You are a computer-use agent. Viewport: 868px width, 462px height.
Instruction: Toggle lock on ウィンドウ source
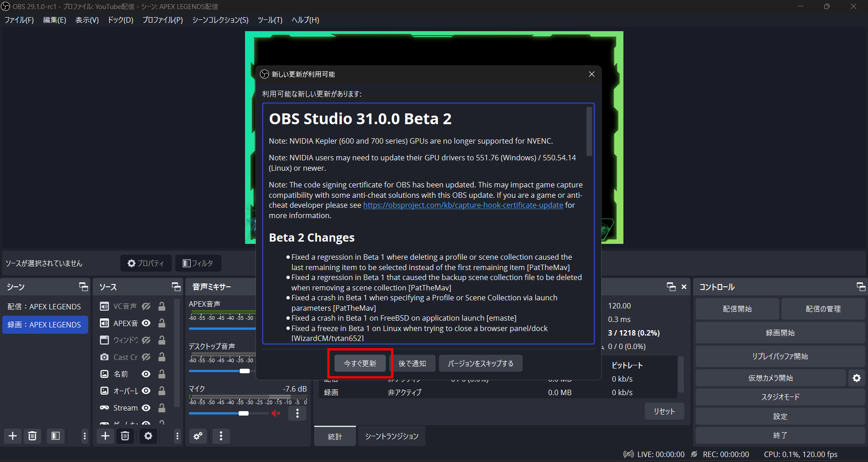[161, 340]
